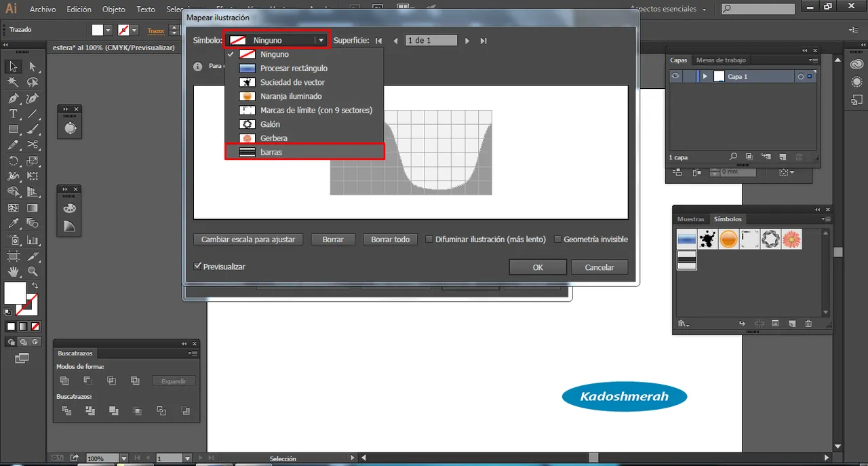
Task: Select the Gradient tool
Action: click(x=32, y=208)
